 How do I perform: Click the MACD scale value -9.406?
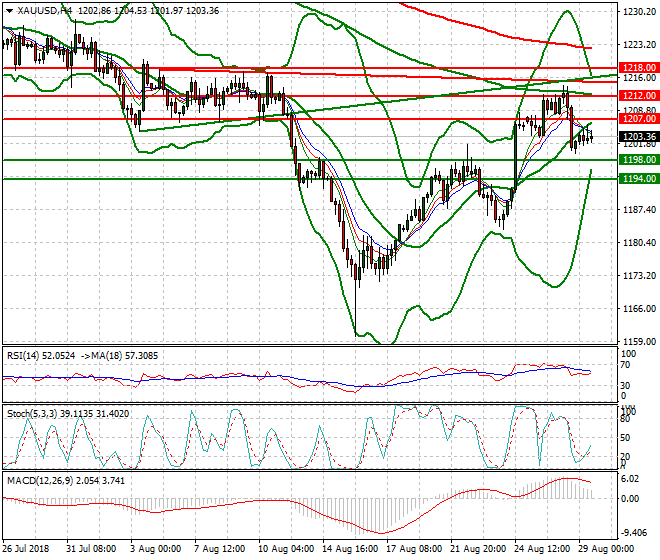pos(634,533)
